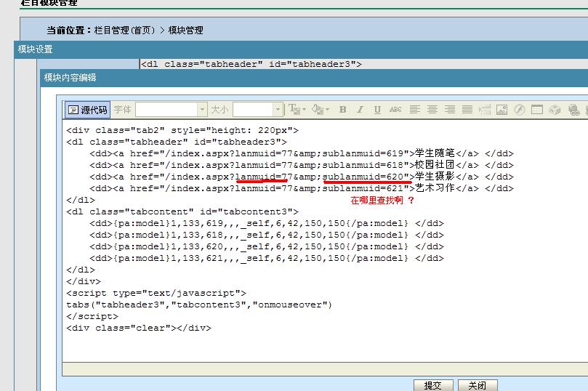Insert an image

[x=502, y=110]
